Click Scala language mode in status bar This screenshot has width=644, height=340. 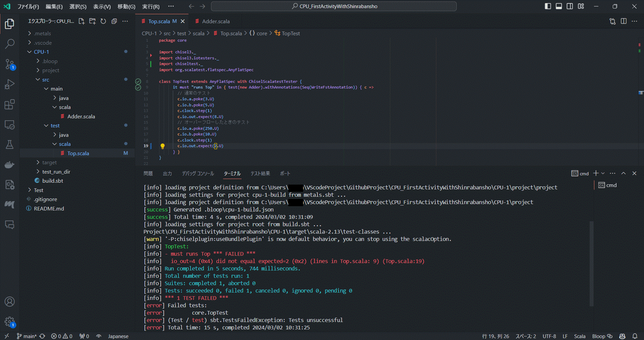pos(580,336)
